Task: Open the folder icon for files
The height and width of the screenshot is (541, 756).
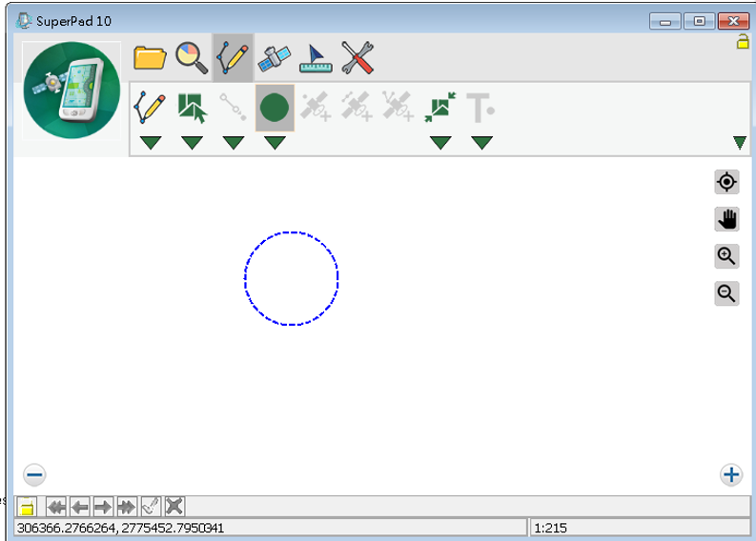Action: 150,58
